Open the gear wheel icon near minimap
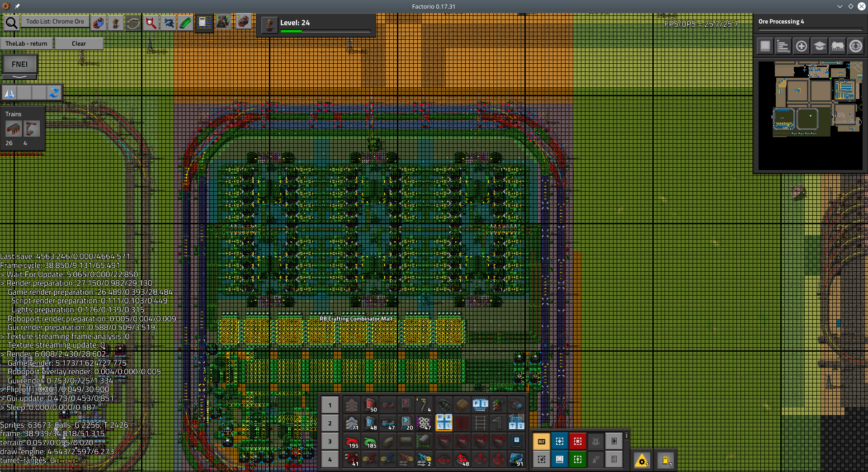868x472 pixels. click(x=855, y=46)
